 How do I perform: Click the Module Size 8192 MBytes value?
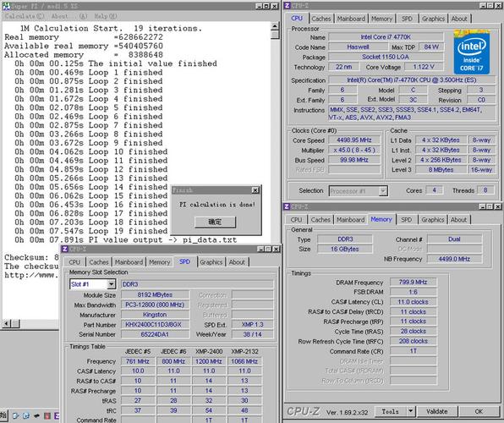pos(155,294)
